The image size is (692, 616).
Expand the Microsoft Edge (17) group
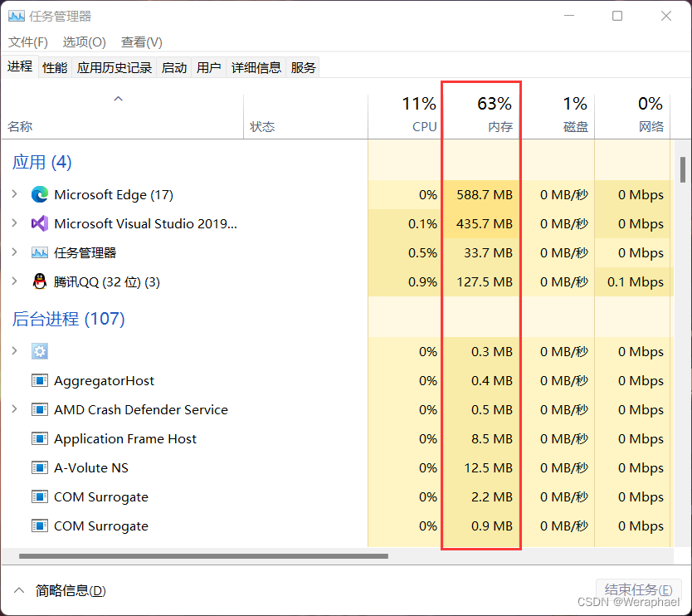(x=15, y=194)
